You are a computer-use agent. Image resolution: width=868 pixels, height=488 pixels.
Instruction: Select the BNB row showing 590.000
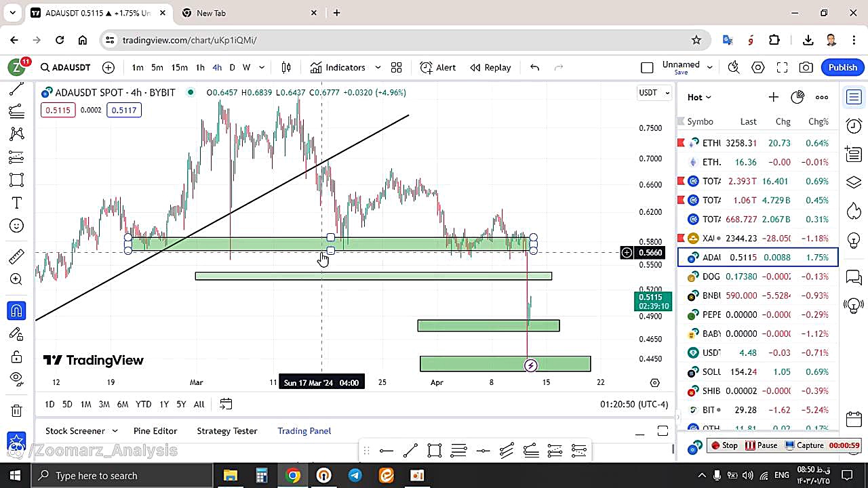(x=758, y=296)
